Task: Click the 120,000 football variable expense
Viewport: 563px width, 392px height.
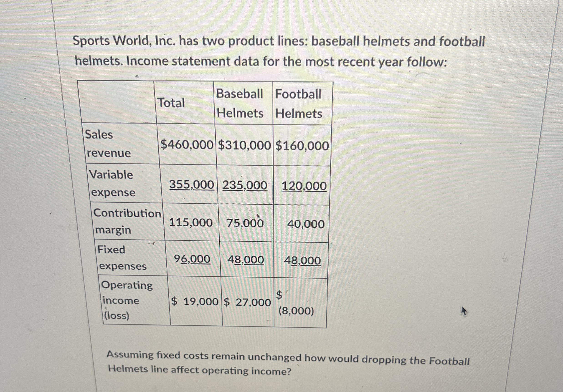Action: click(x=304, y=186)
